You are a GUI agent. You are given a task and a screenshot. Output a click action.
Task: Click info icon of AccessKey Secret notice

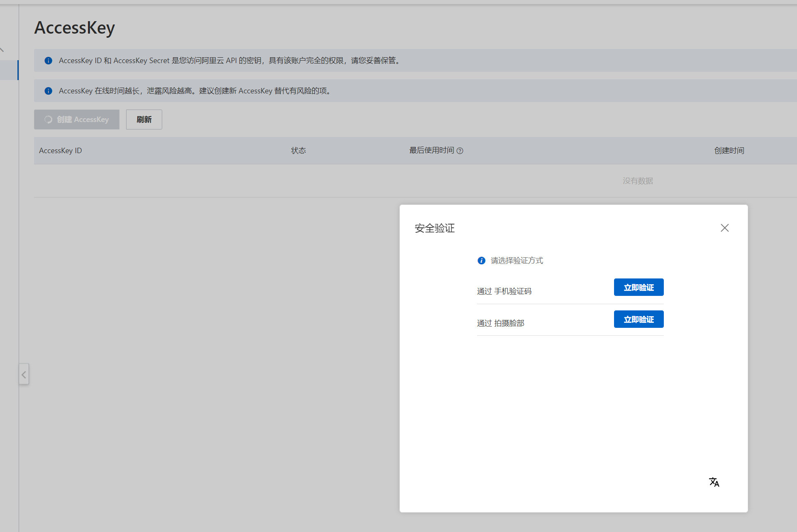[x=49, y=61]
